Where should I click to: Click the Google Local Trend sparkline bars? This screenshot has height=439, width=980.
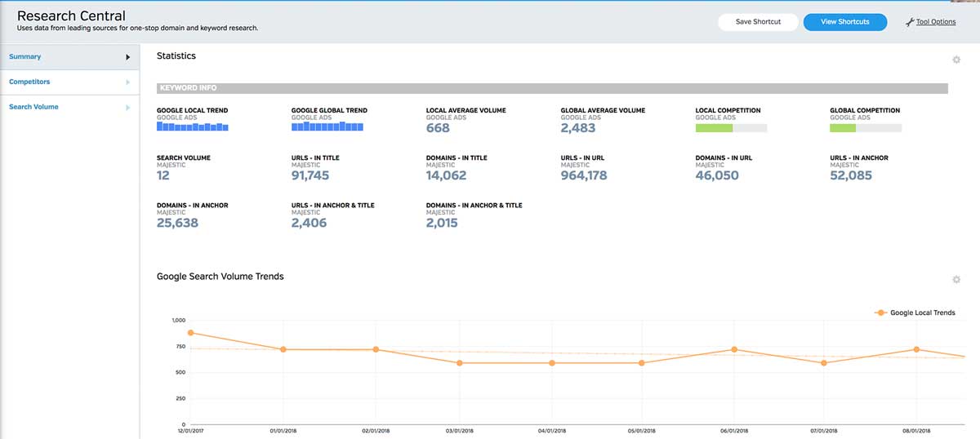pos(193,126)
